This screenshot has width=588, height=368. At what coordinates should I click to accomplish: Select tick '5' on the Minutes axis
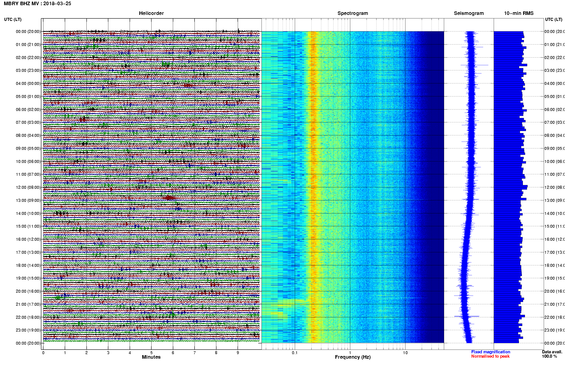[151, 353]
